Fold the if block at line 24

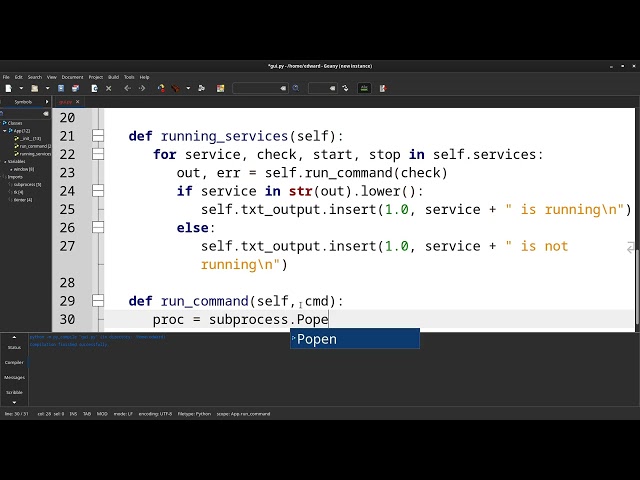pos(98,191)
